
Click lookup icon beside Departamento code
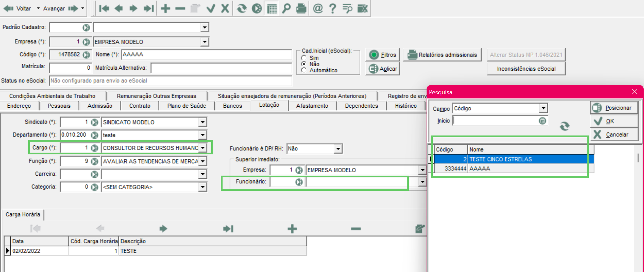[94, 135]
